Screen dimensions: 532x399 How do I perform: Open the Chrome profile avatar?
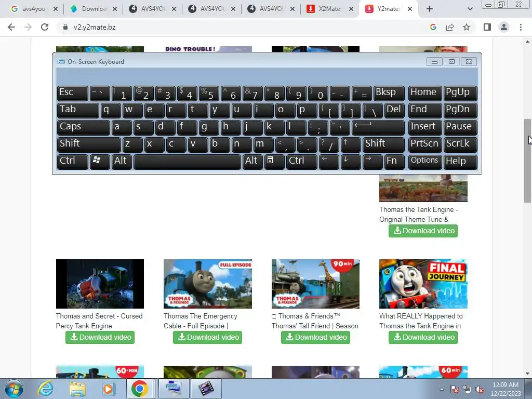[x=504, y=27]
